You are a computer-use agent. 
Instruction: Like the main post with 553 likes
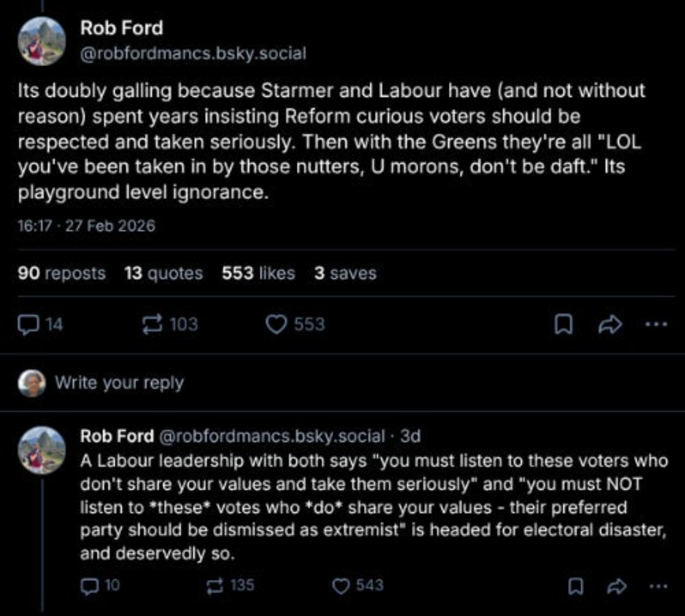tap(276, 324)
